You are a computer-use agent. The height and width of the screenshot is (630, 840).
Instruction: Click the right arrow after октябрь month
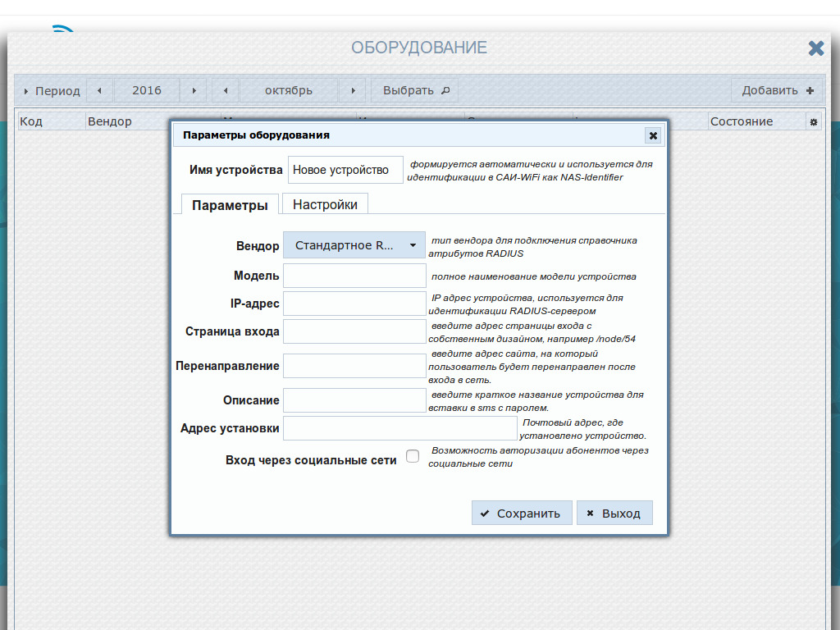[353, 90]
